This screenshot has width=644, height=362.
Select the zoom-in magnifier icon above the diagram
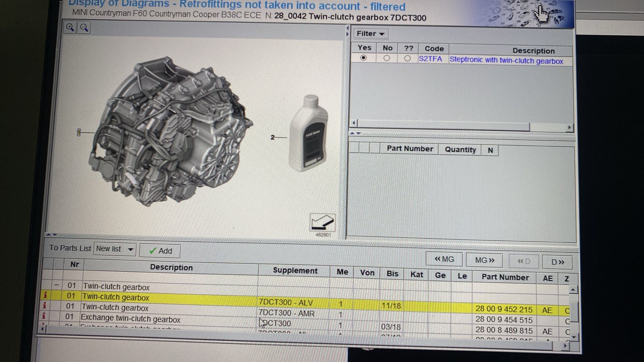70,27
